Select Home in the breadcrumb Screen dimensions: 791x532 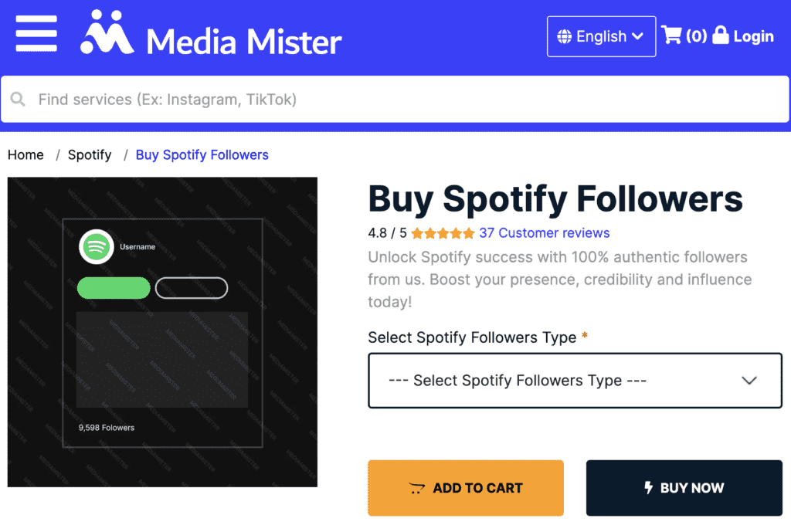tap(25, 154)
